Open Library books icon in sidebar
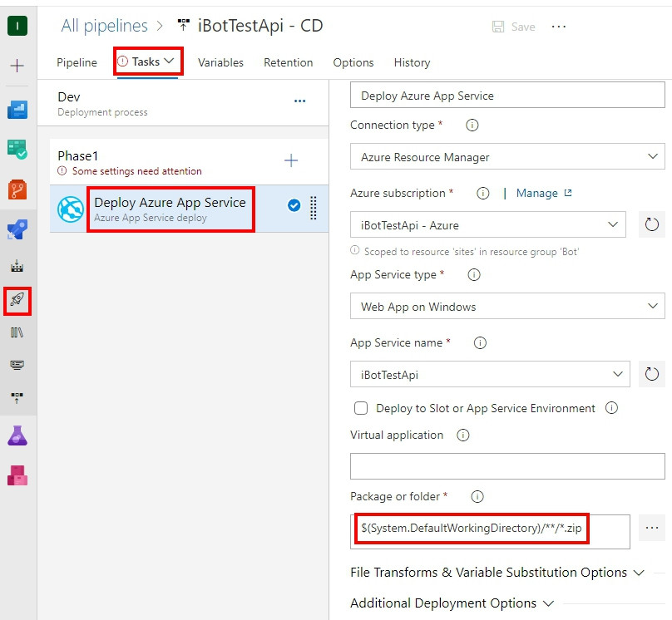The image size is (672, 620). [17, 332]
